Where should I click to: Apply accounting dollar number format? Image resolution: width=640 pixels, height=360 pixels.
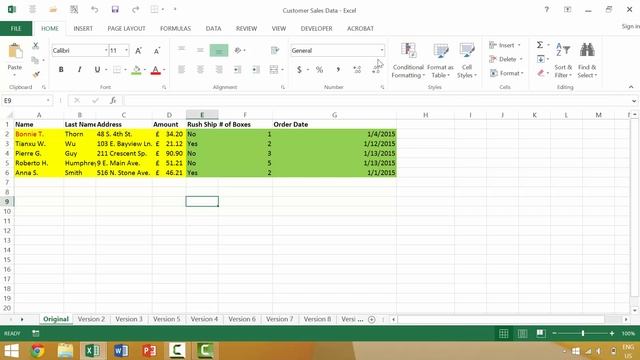[299, 70]
